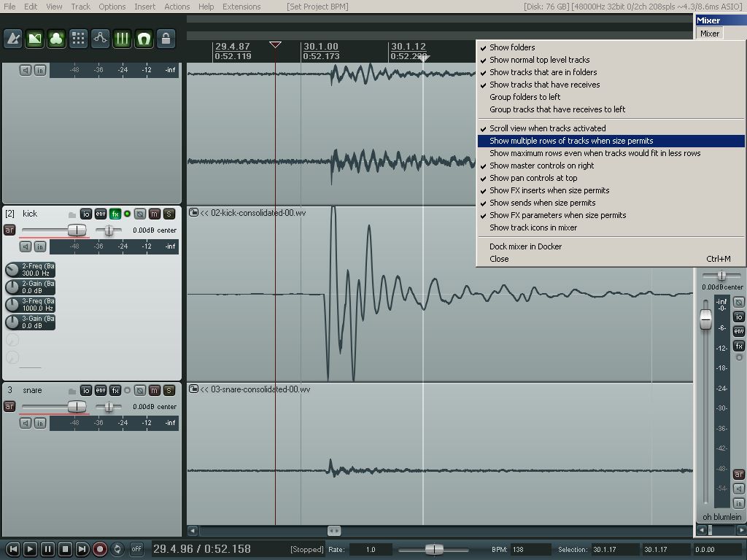Solo the snare track
The height and width of the screenshot is (560, 747).
(169, 390)
